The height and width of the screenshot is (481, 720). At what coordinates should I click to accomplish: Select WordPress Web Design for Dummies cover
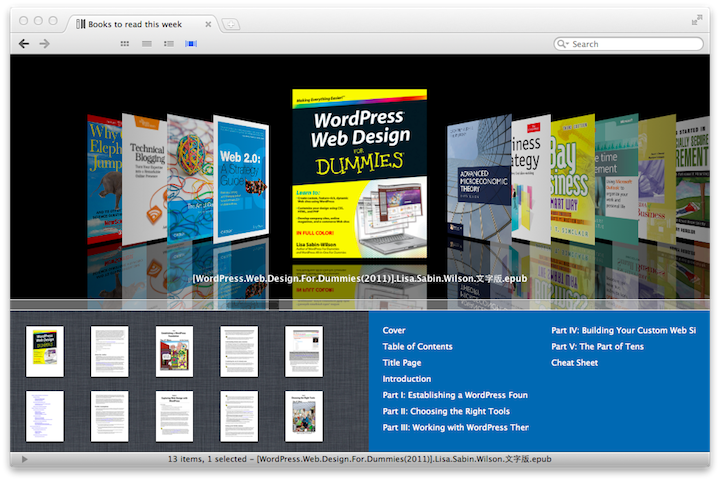(360, 173)
